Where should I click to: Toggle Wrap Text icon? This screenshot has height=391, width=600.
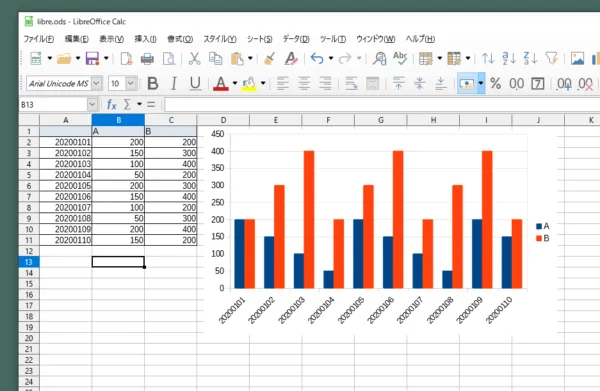pyautogui.click(x=351, y=83)
